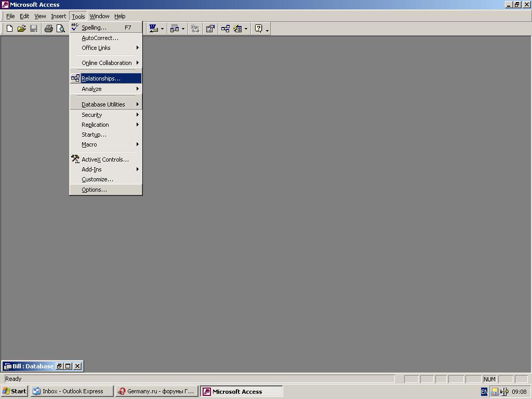
Task: Choose Options... from the Tools menu
Action: 94,190
